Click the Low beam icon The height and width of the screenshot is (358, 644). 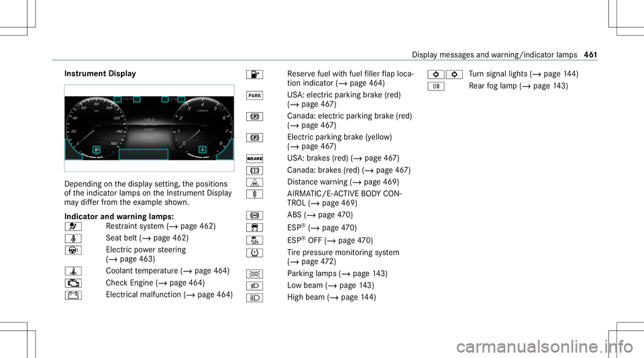tap(255, 285)
